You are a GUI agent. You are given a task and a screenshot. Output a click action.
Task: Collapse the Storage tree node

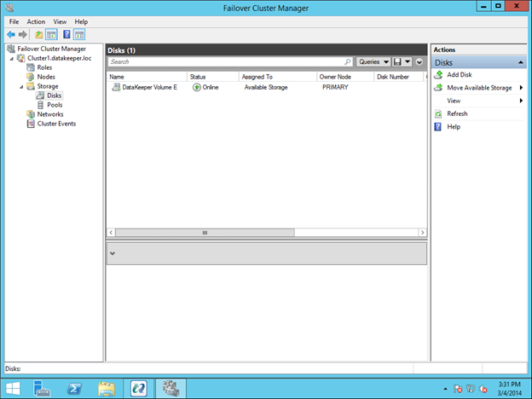[21, 86]
